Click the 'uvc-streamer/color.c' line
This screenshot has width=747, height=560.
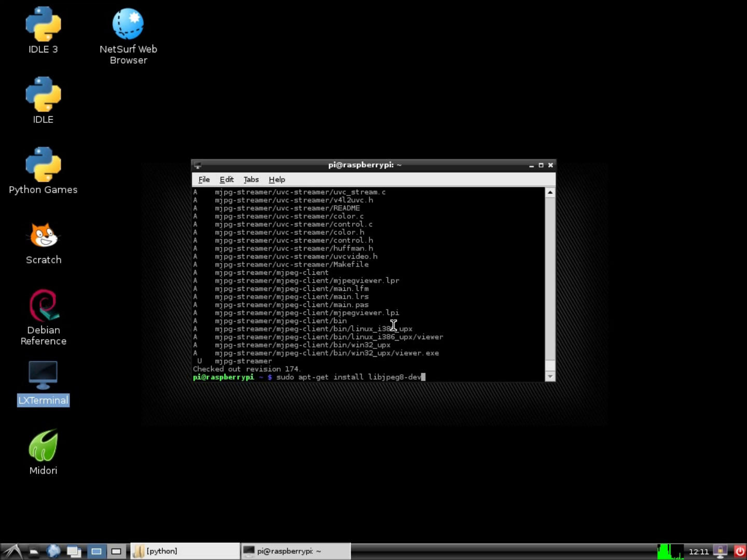coord(279,216)
